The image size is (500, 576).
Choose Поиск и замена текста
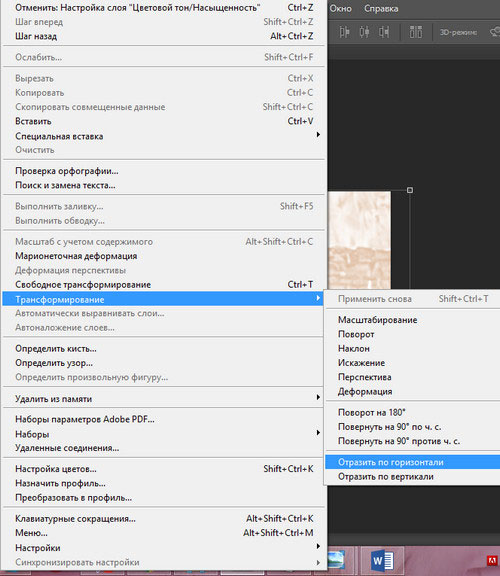(164, 185)
